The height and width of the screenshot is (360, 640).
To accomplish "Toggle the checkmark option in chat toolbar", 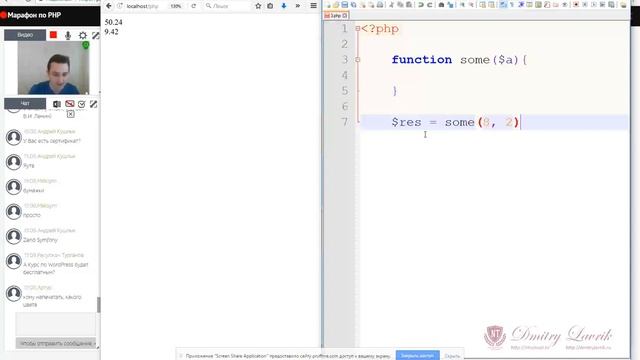I will point(82,104).
